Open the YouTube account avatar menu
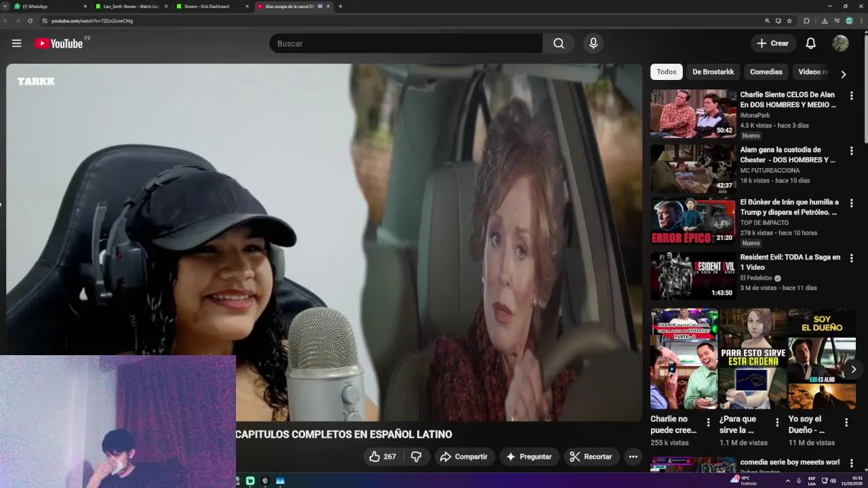Screen dimensions: 868x488 point(840,43)
